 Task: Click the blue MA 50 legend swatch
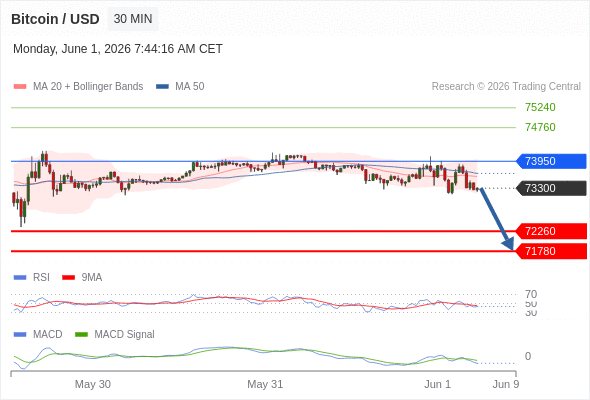pyautogui.click(x=162, y=87)
